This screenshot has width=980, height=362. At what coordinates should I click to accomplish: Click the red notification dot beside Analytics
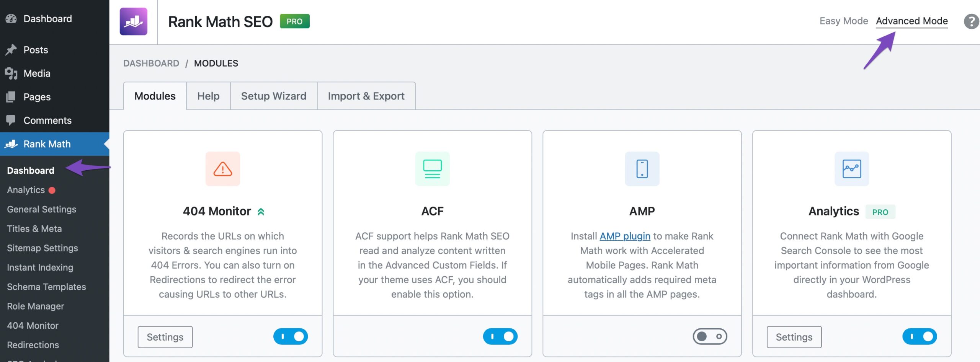(52, 190)
